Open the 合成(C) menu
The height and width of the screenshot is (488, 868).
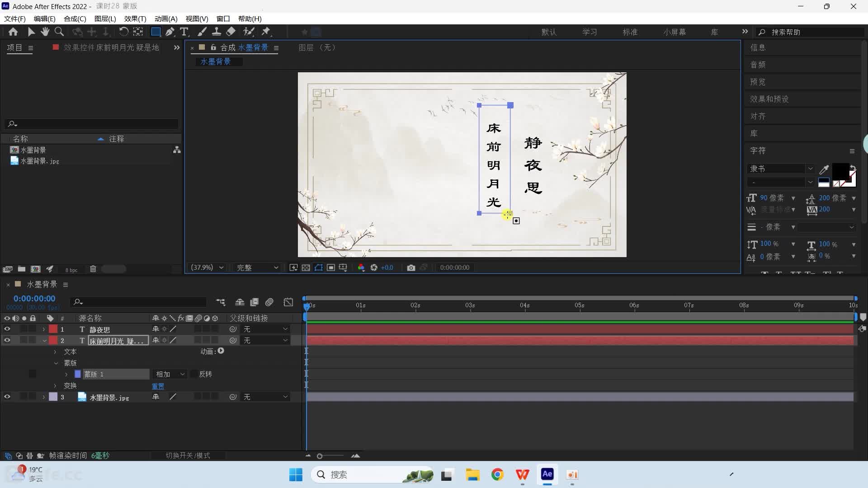(75, 19)
